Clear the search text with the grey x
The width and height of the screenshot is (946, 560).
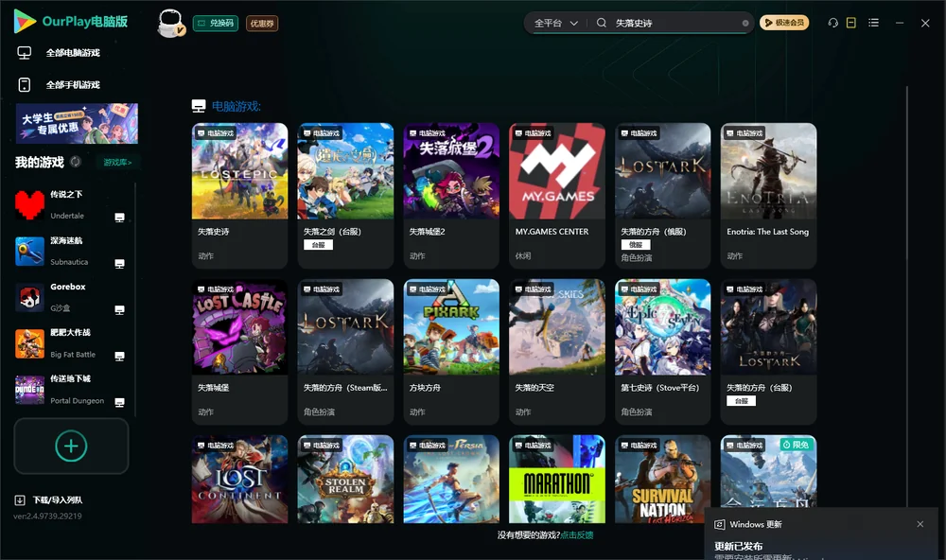coord(745,24)
